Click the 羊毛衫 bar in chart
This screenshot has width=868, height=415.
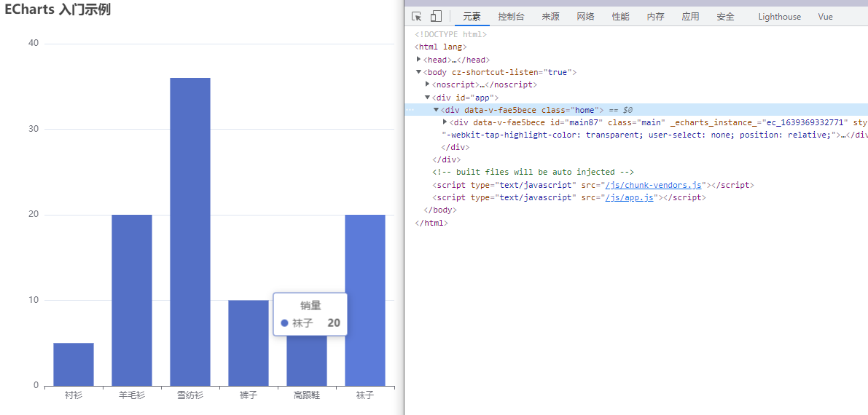click(x=132, y=300)
